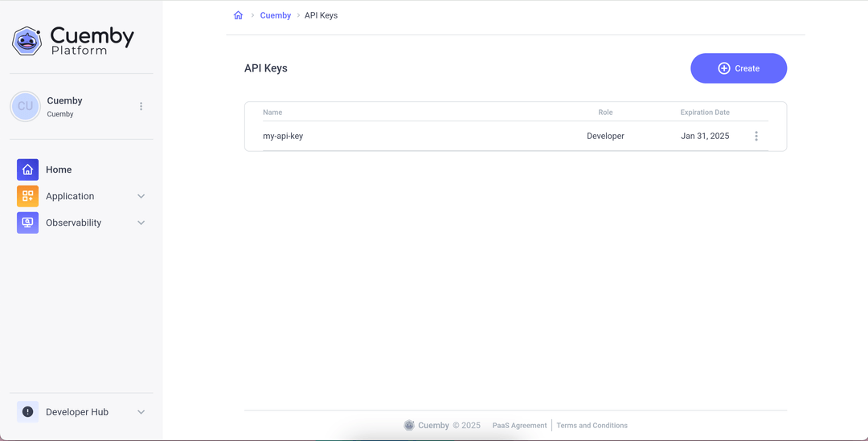Click the Observability monitor icon
This screenshot has height=441, width=868.
(27, 223)
